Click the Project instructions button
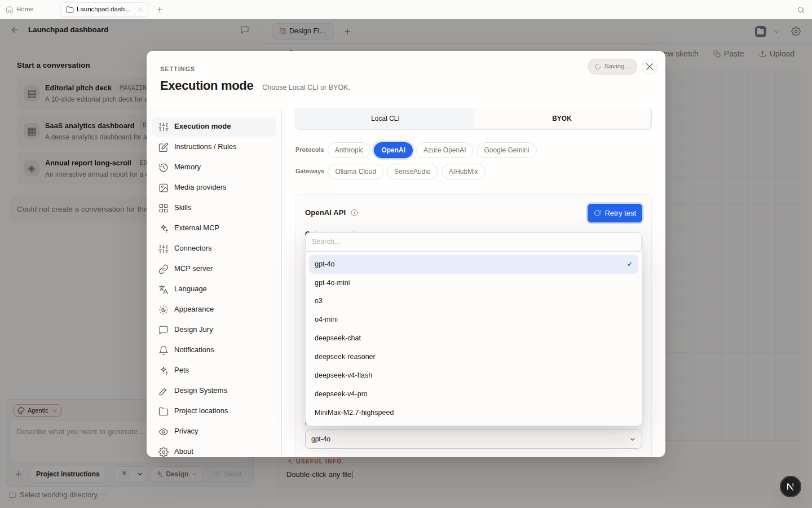This screenshot has width=812, height=508. pyautogui.click(x=68, y=474)
